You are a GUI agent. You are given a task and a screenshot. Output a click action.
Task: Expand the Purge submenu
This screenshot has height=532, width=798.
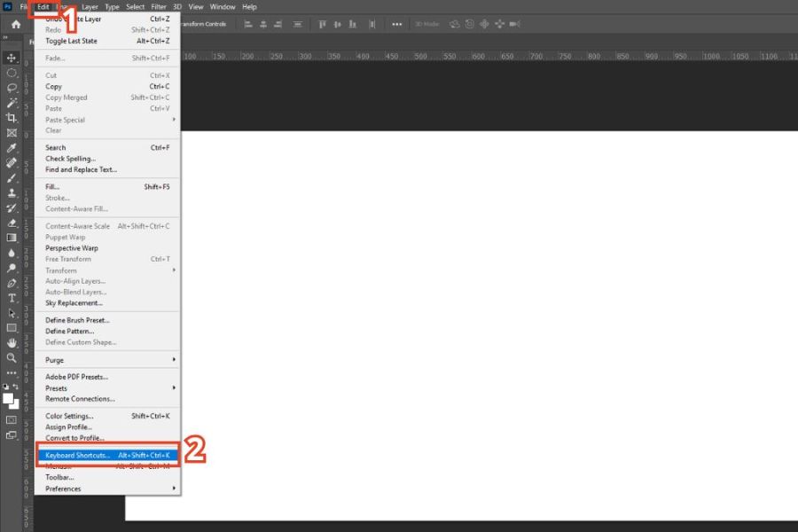click(x=106, y=359)
